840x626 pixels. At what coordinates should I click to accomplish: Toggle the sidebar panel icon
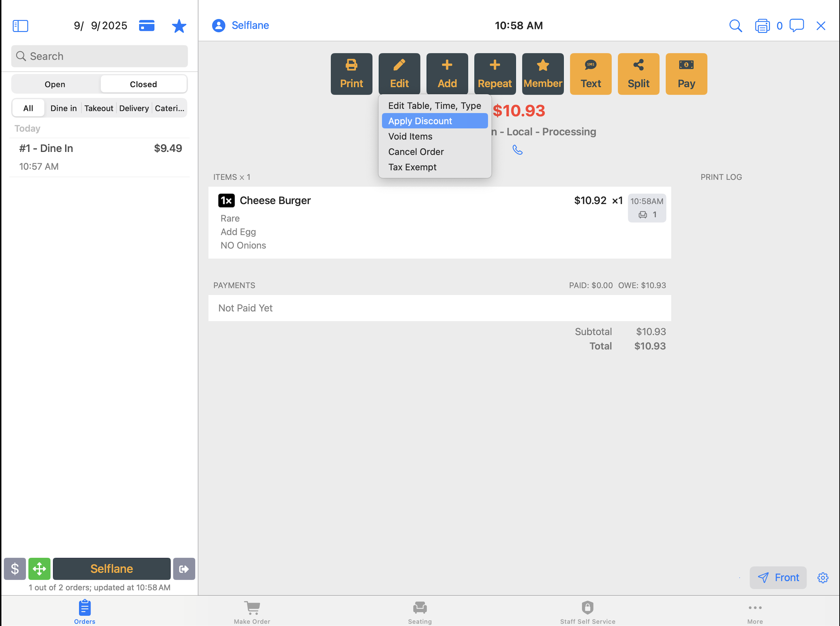pos(21,26)
